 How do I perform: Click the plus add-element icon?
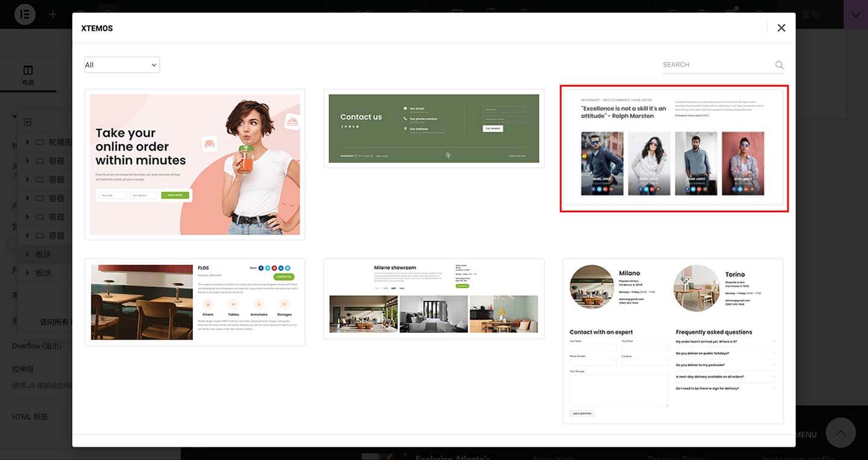tap(53, 14)
